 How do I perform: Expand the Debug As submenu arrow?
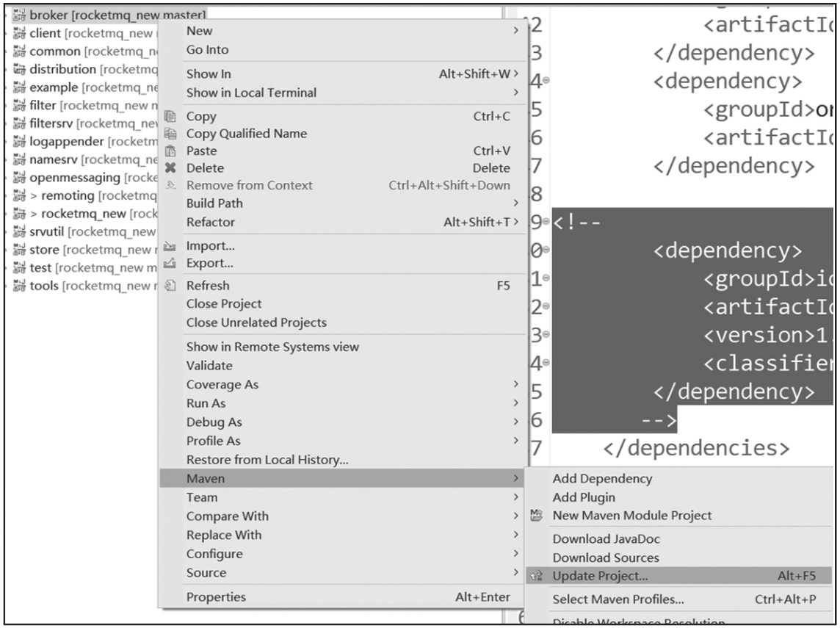tap(516, 422)
